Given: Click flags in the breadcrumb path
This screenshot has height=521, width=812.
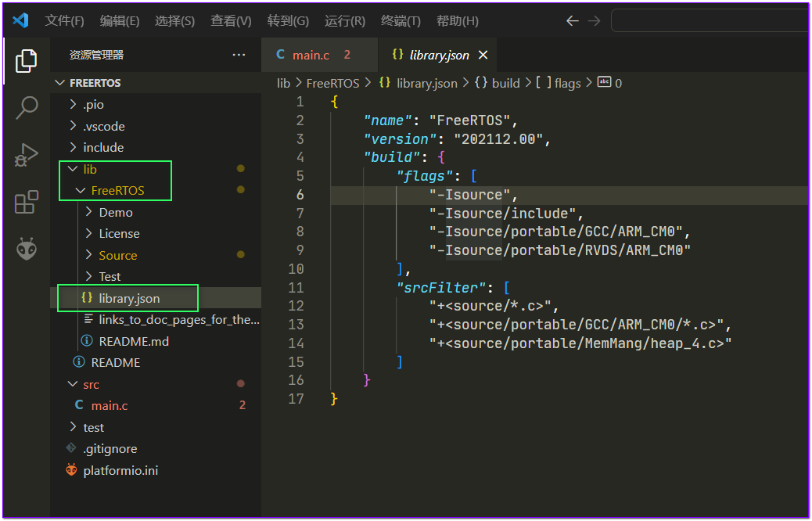Looking at the screenshot, I should (568, 83).
